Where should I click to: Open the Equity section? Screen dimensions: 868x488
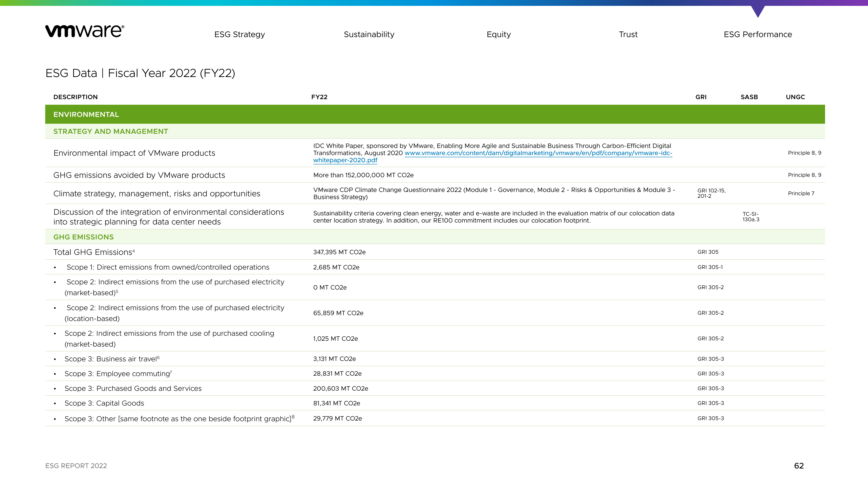click(x=499, y=34)
